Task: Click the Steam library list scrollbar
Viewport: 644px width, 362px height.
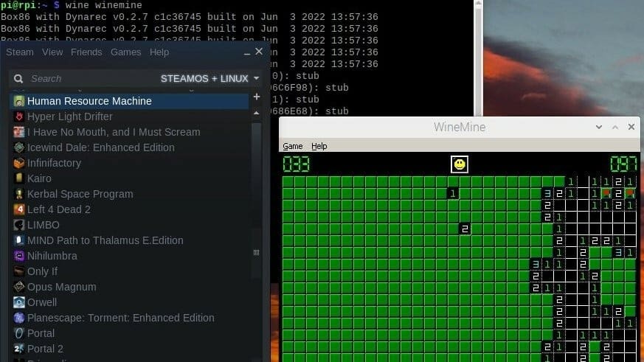Action: tap(256, 221)
